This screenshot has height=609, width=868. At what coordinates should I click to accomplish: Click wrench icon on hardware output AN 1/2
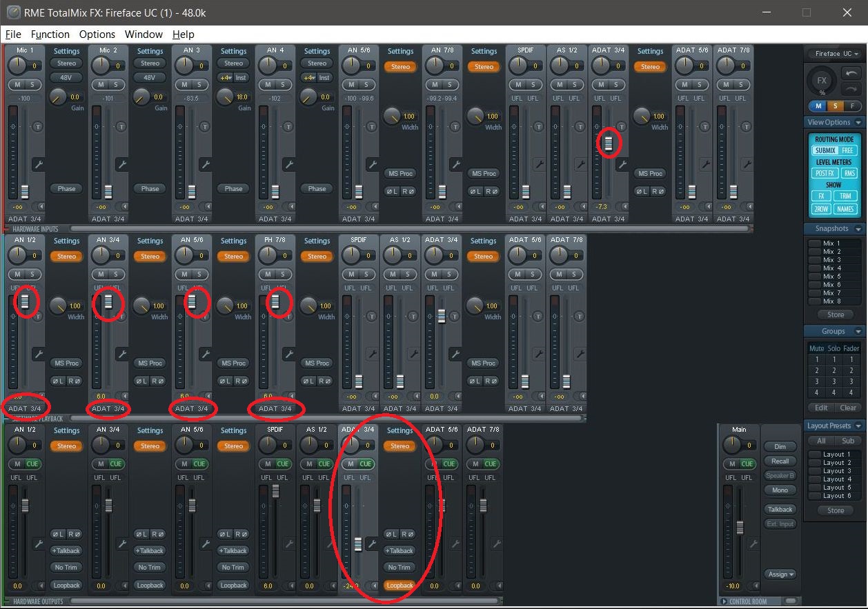39,543
